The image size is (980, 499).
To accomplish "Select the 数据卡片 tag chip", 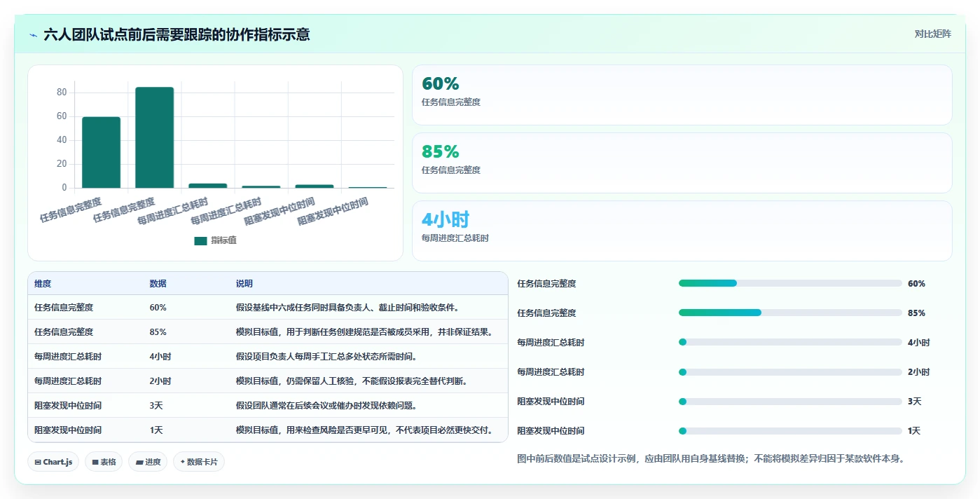I will pos(199,462).
